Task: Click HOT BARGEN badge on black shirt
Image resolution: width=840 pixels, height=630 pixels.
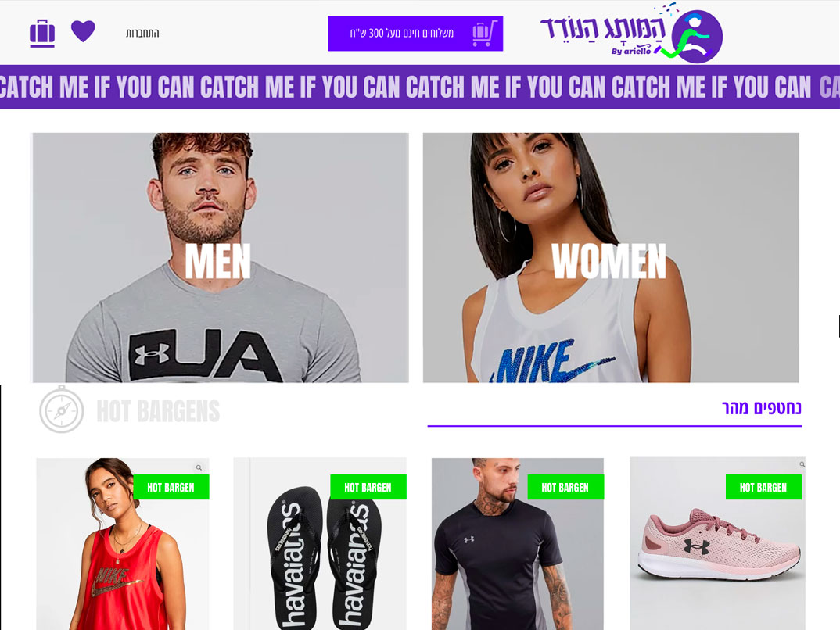Action: tap(565, 487)
